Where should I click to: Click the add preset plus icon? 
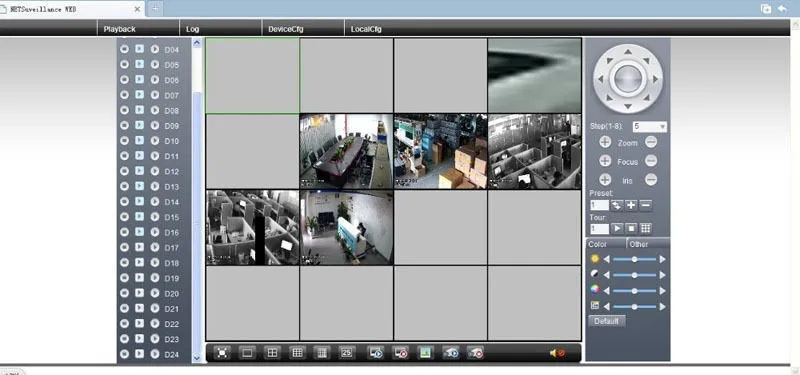[x=631, y=206]
